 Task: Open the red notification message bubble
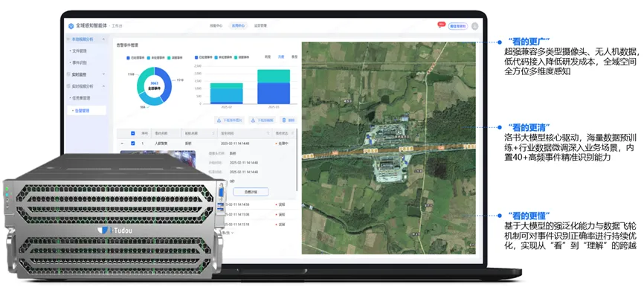(x=441, y=25)
